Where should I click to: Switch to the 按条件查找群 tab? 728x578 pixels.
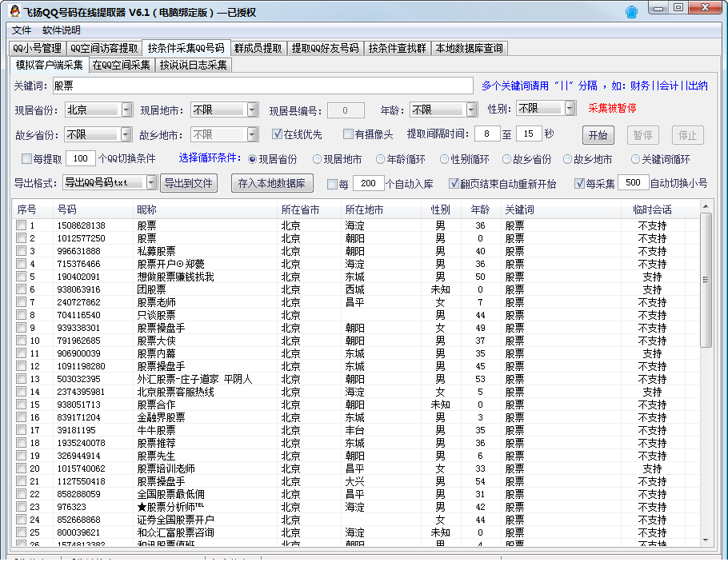pyautogui.click(x=397, y=48)
